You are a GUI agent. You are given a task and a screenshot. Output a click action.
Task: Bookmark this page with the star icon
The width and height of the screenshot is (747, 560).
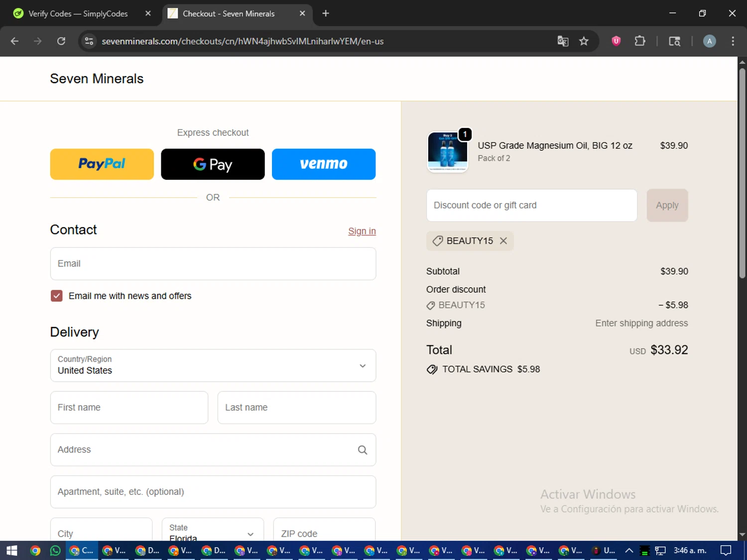(584, 41)
